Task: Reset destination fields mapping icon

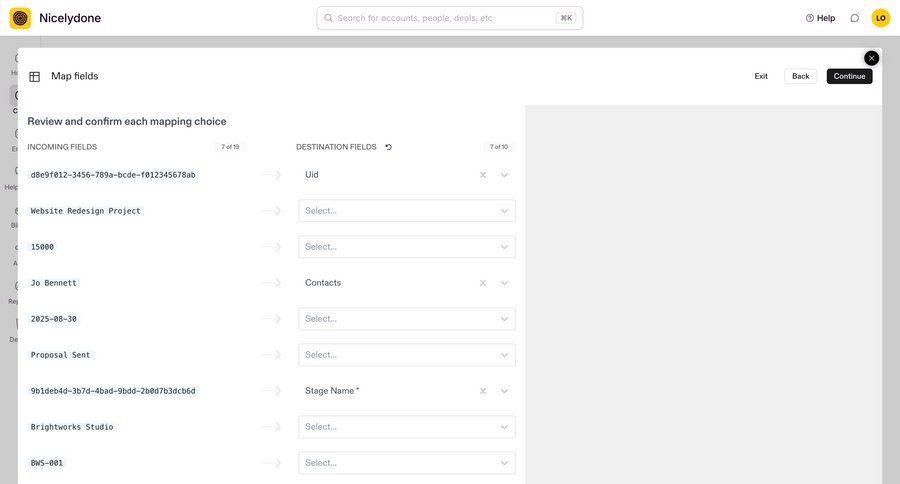Action: click(x=389, y=147)
